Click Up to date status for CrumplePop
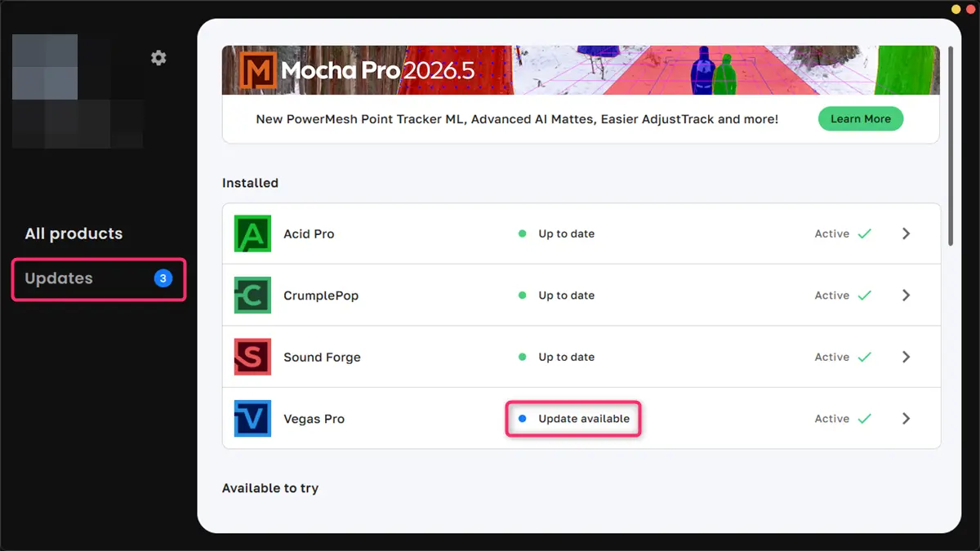The height and width of the screenshot is (551, 980). click(x=566, y=295)
